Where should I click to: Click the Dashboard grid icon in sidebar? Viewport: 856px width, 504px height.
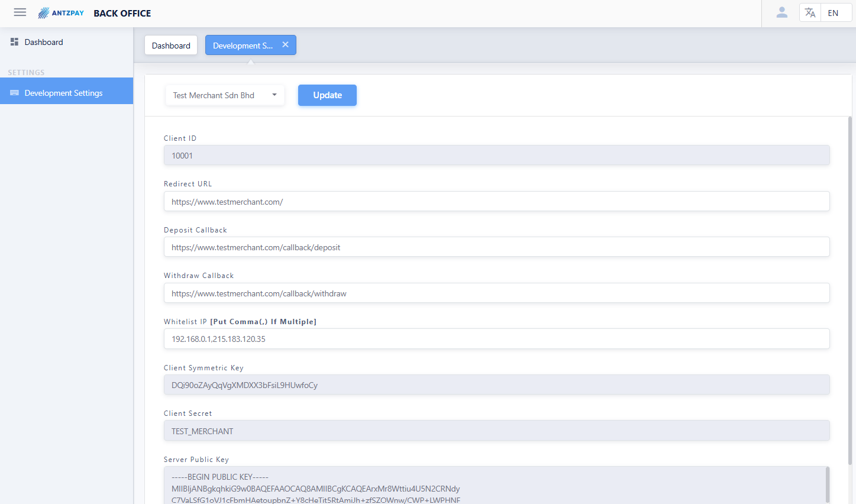coord(14,42)
